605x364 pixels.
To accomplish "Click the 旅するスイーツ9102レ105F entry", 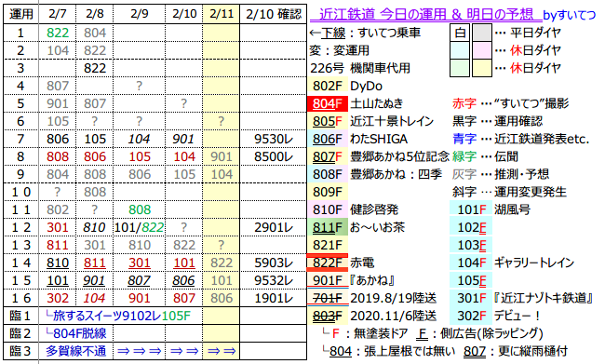I will tap(118, 317).
